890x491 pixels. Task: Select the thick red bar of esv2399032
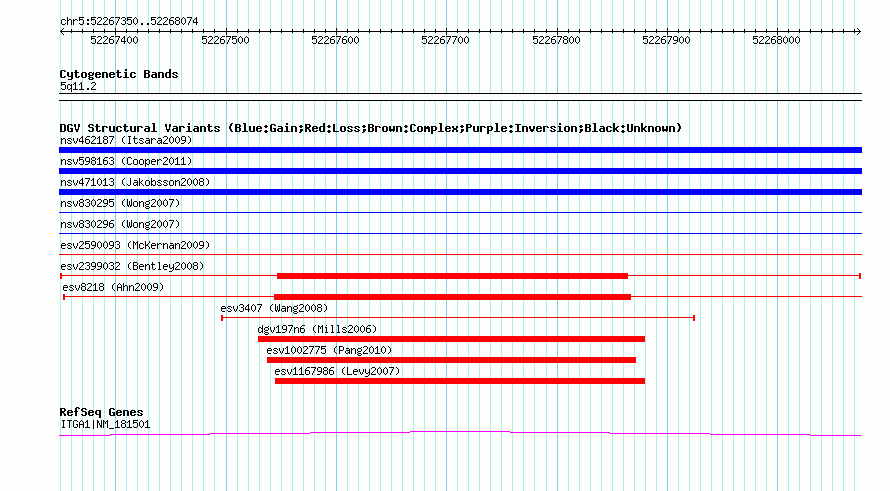pos(452,276)
